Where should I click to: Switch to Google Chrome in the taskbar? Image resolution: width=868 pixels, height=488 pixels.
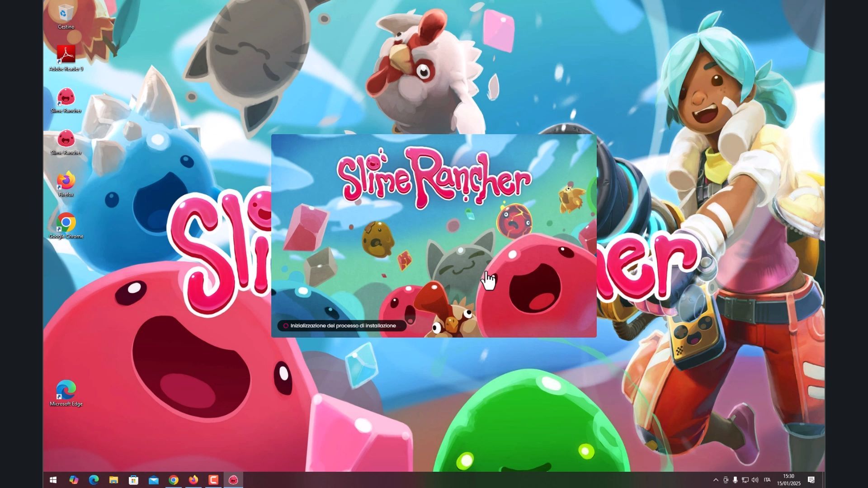174,480
